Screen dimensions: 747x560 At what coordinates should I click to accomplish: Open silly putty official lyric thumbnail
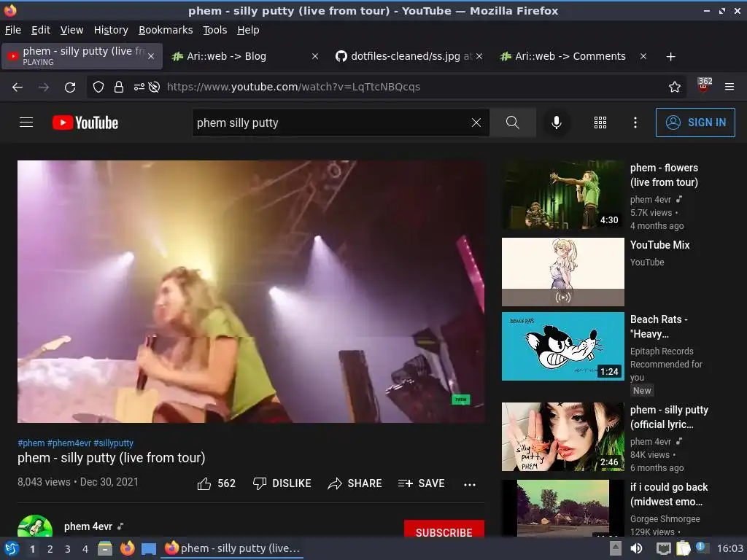[562, 437]
